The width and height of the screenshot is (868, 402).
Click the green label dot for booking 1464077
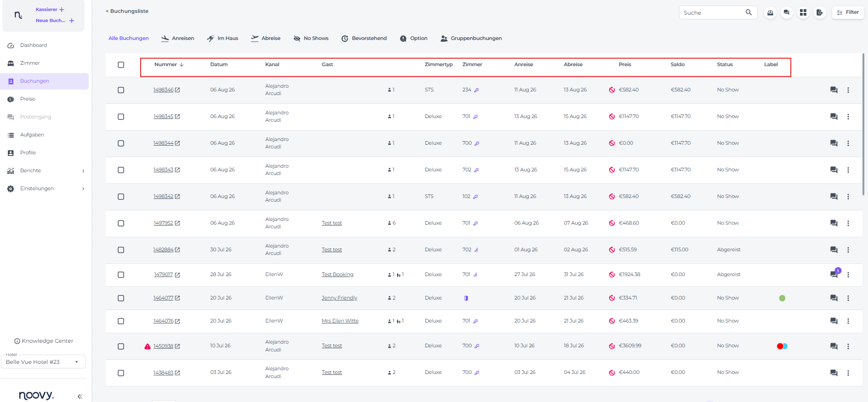(x=782, y=298)
